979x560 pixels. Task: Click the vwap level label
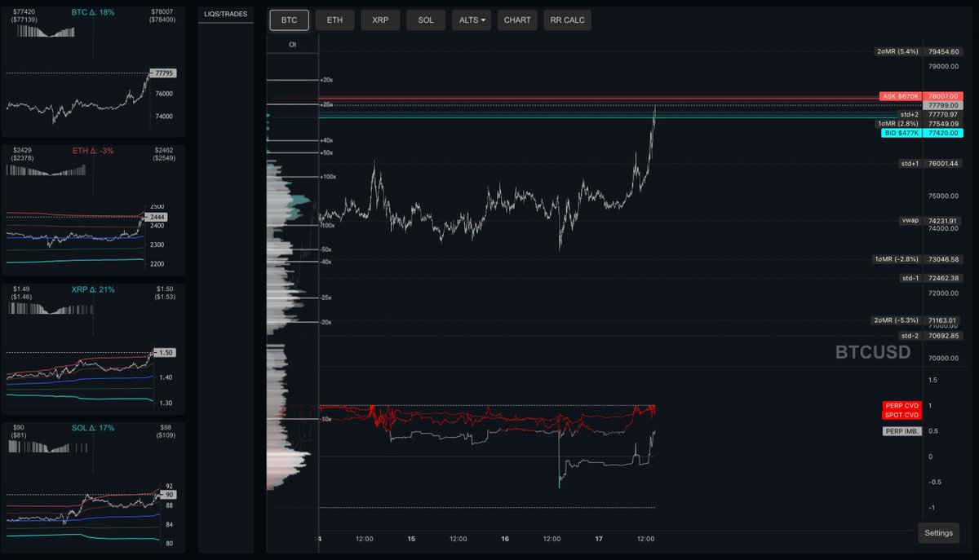[910, 221]
